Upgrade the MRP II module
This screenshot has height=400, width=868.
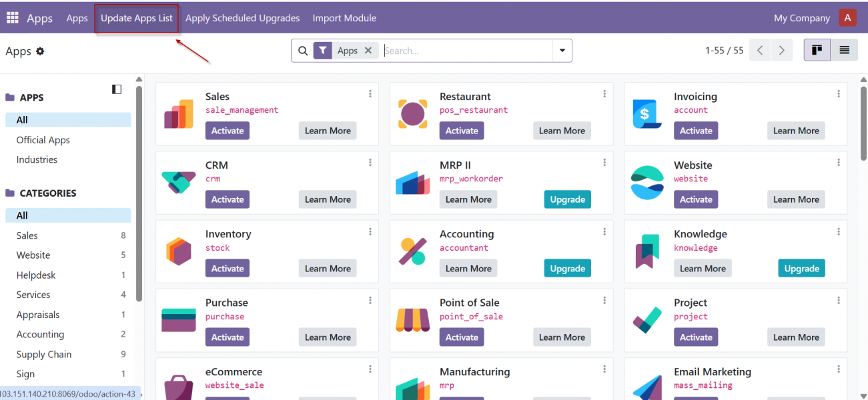pos(567,199)
